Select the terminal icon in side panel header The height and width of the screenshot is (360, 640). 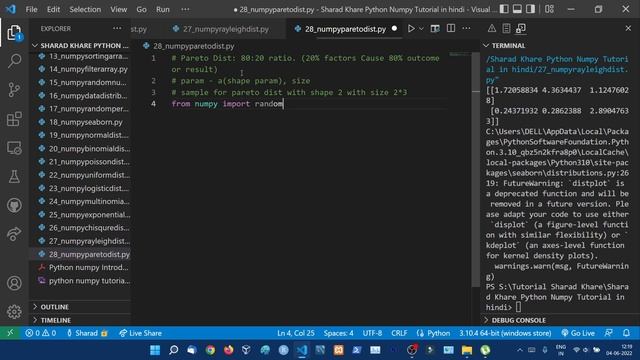pos(521,29)
